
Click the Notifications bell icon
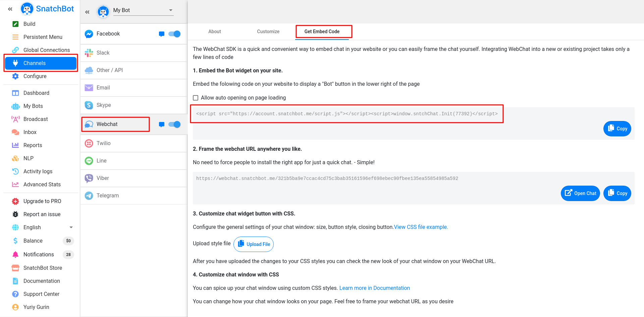pos(15,254)
